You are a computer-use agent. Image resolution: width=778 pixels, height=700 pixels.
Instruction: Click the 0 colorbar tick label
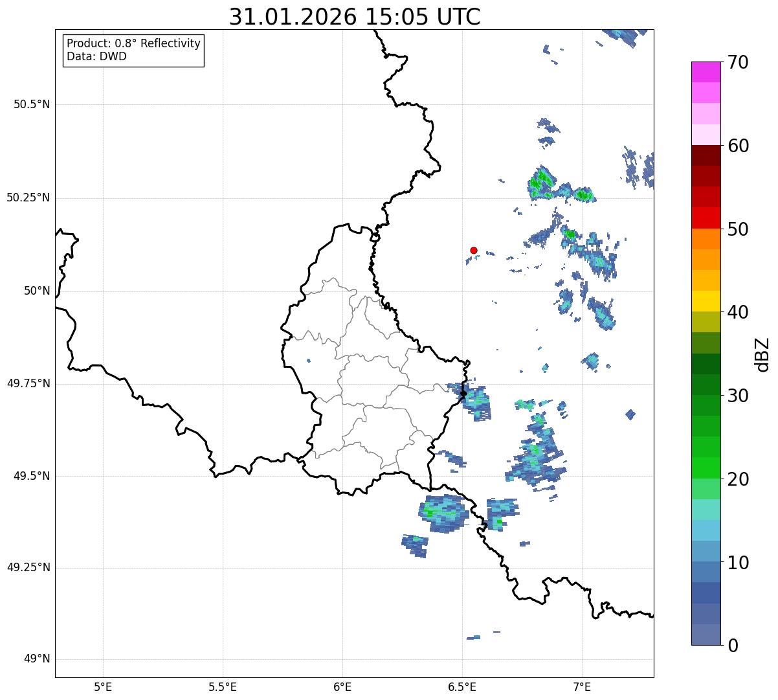point(733,646)
